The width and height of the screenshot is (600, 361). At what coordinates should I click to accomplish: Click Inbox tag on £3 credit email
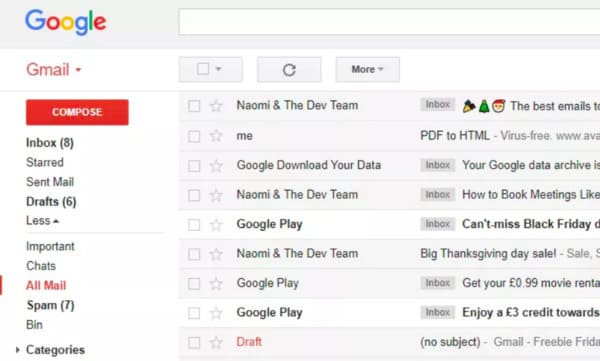[438, 312]
